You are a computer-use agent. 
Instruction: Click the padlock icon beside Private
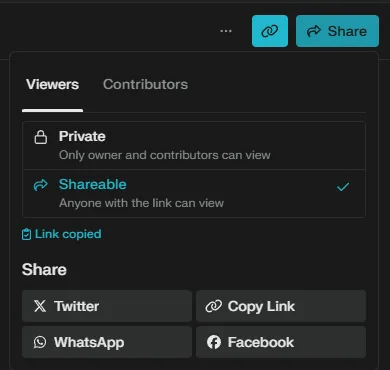[x=41, y=137]
